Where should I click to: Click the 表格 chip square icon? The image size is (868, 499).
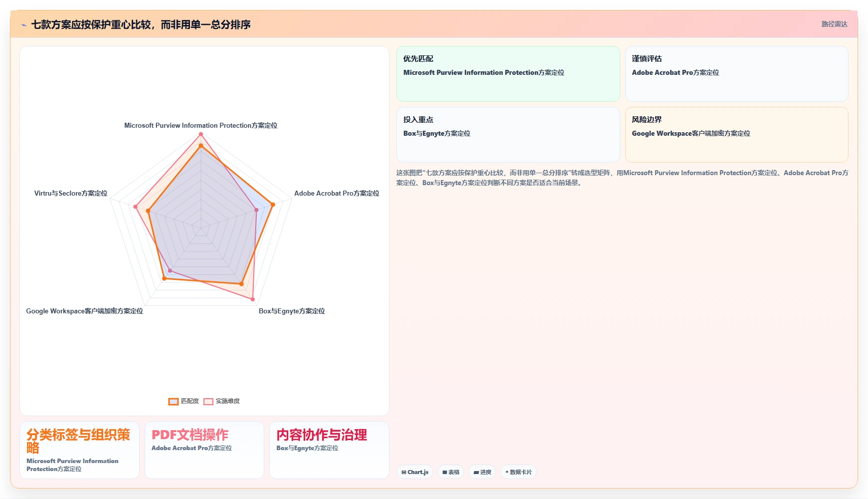click(445, 472)
